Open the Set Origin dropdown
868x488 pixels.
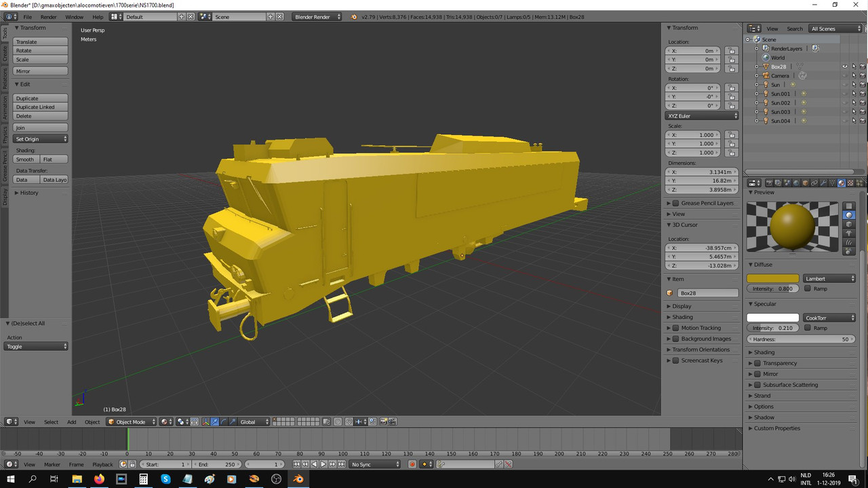tap(41, 138)
